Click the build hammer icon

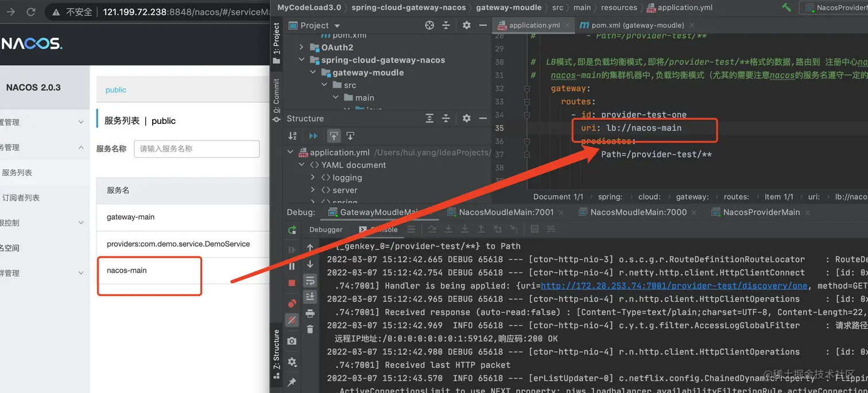point(786,7)
